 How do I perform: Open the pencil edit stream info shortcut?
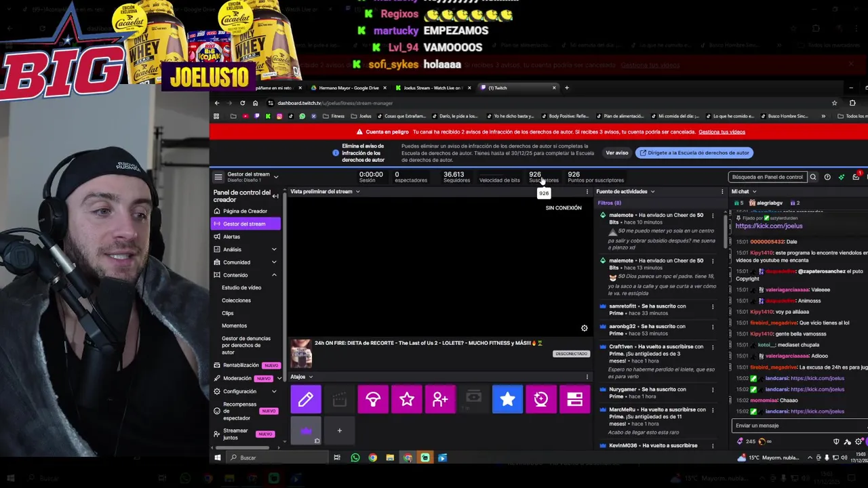(x=306, y=399)
